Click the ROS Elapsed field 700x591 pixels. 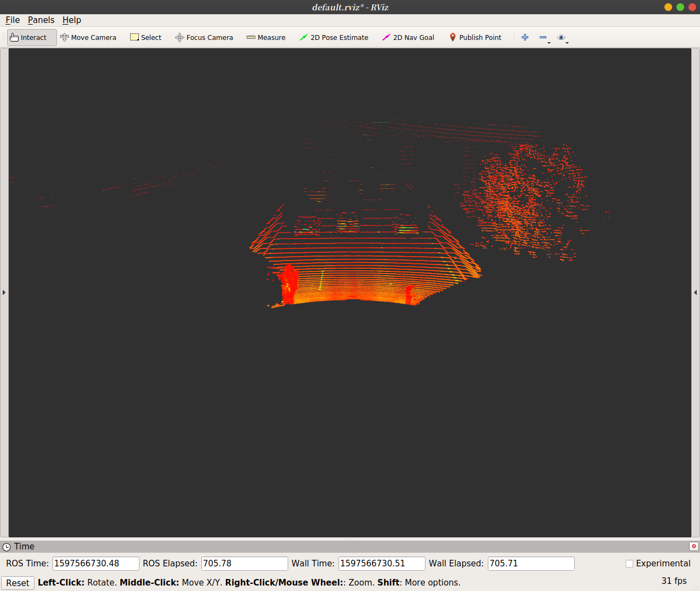click(x=244, y=564)
